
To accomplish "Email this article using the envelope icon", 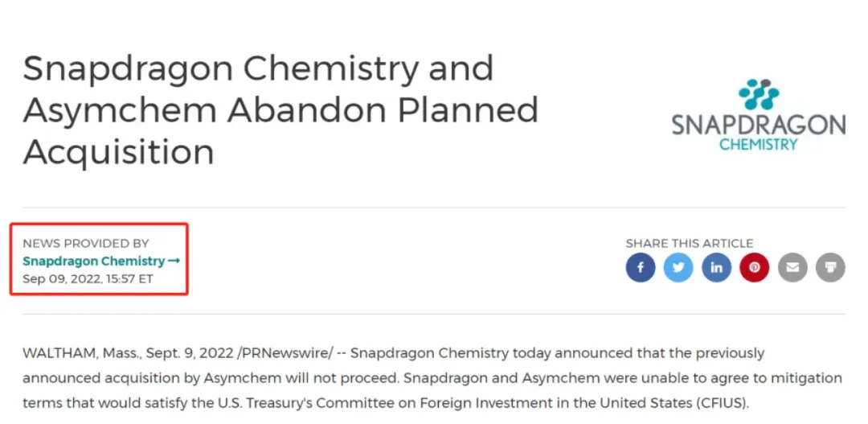I will [792, 267].
